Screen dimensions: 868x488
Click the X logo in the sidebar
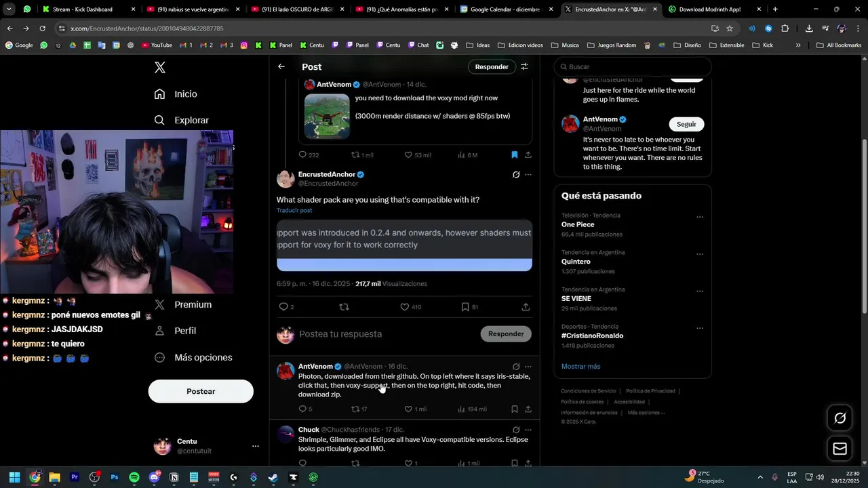point(160,67)
